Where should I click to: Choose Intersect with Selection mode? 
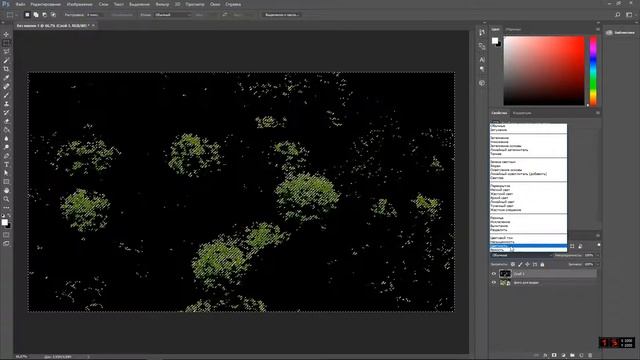pos(53,15)
